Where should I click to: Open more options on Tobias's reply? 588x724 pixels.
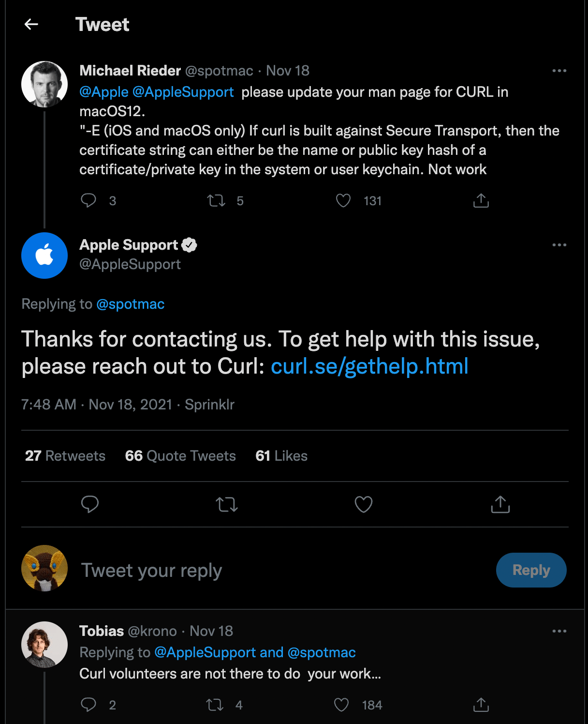[x=559, y=631]
